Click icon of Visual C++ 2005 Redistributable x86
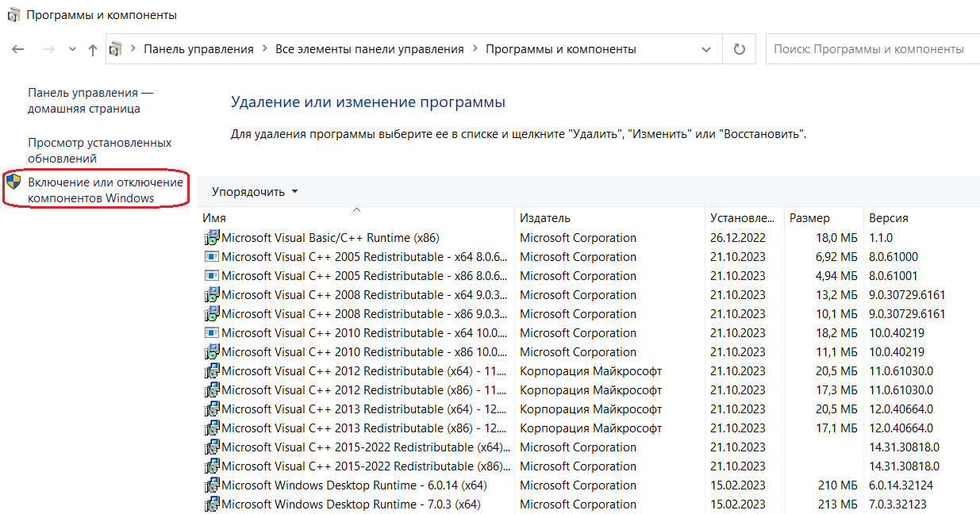The height and width of the screenshot is (514, 980). click(212, 276)
